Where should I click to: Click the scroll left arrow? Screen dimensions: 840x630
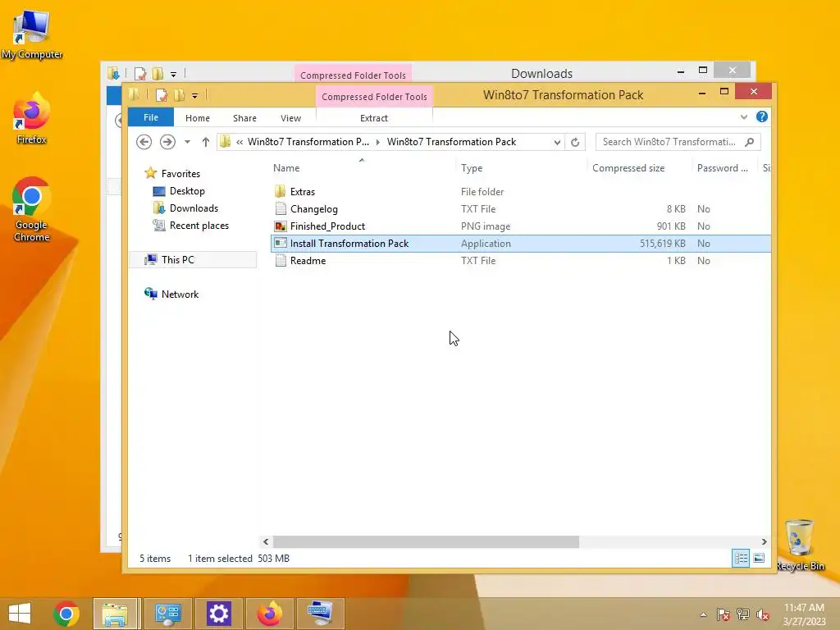(266, 541)
